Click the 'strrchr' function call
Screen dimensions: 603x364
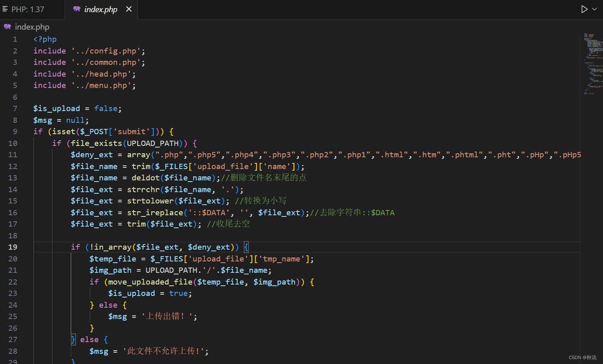pyautogui.click(x=143, y=190)
